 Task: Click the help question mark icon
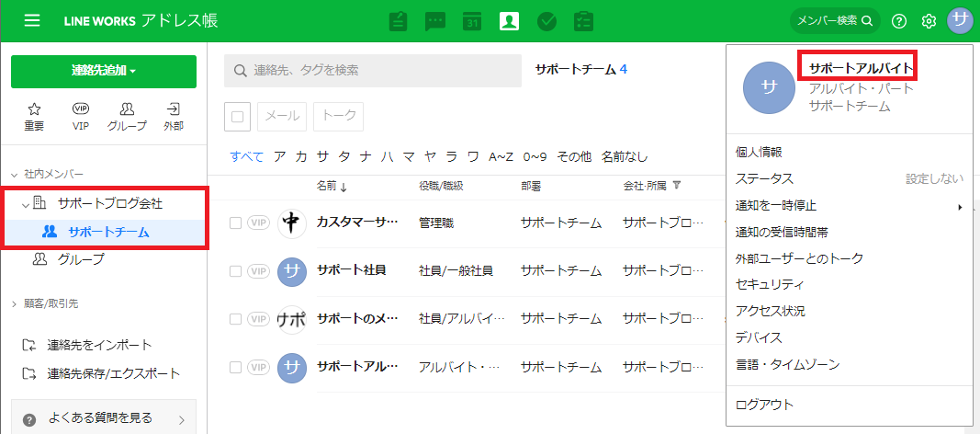point(899,20)
